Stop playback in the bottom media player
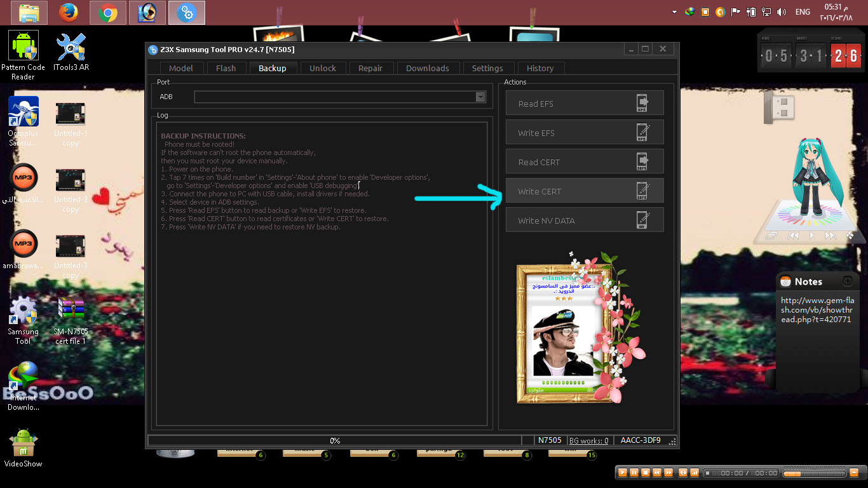 coord(646,473)
